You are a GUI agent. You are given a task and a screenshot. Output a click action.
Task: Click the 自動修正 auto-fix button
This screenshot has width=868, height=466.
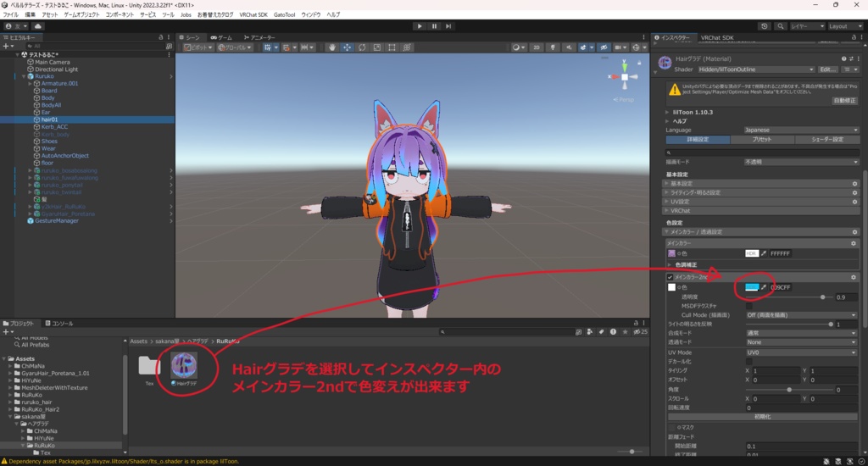(x=844, y=101)
